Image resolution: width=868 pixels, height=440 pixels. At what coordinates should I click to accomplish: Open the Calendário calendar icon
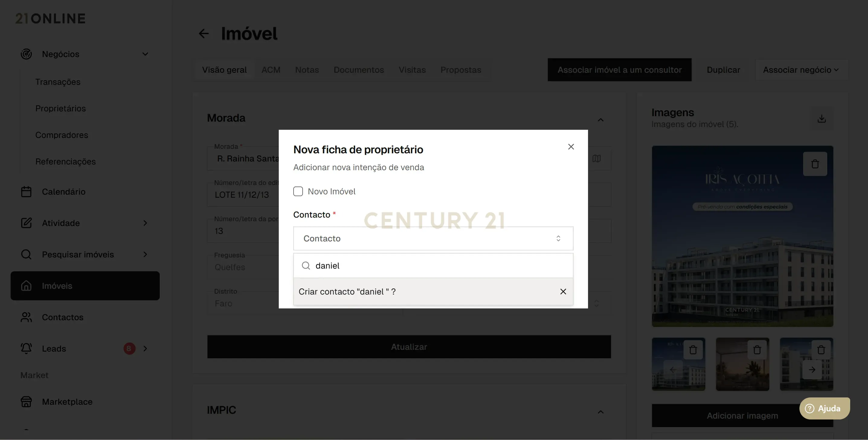(26, 192)
